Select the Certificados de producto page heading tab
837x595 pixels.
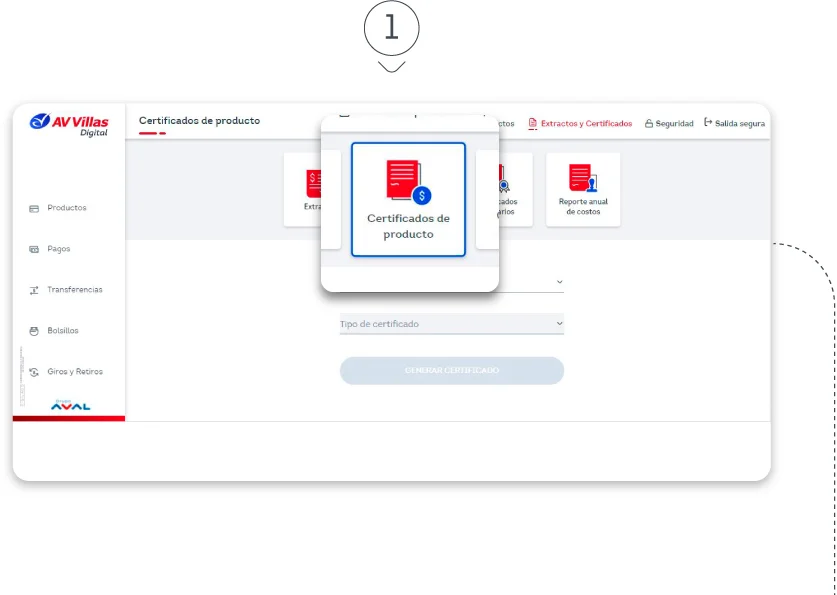pyautogui.click(x=199, y=119)
